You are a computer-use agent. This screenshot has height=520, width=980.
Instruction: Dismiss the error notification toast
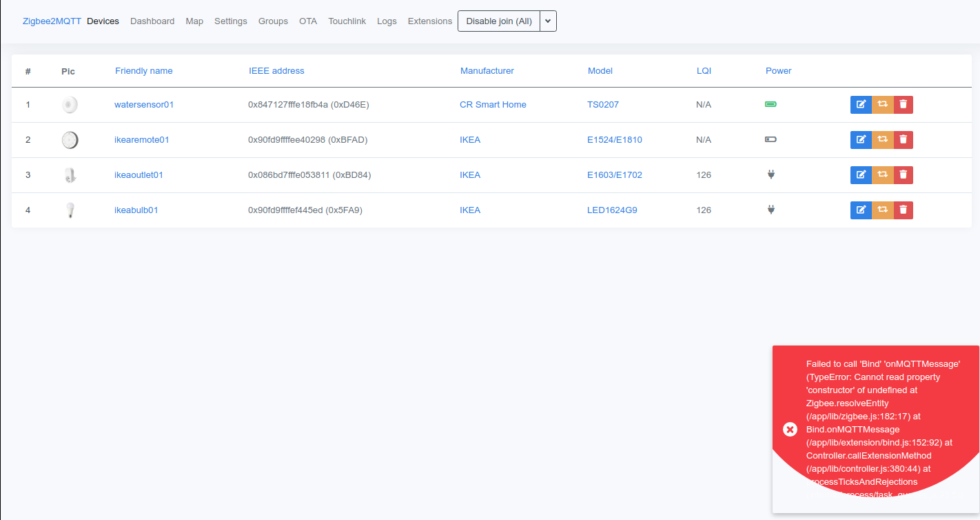pyautogui.click(x=790, y=429)
